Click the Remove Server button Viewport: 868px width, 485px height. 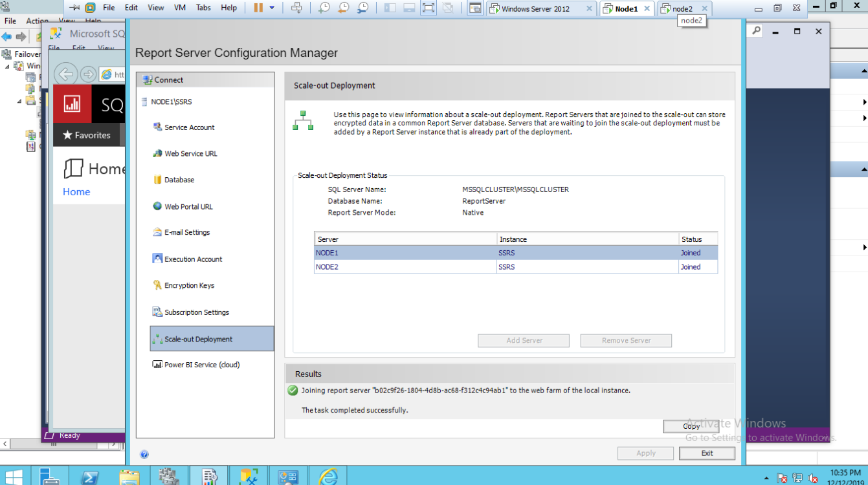point(626,340)
